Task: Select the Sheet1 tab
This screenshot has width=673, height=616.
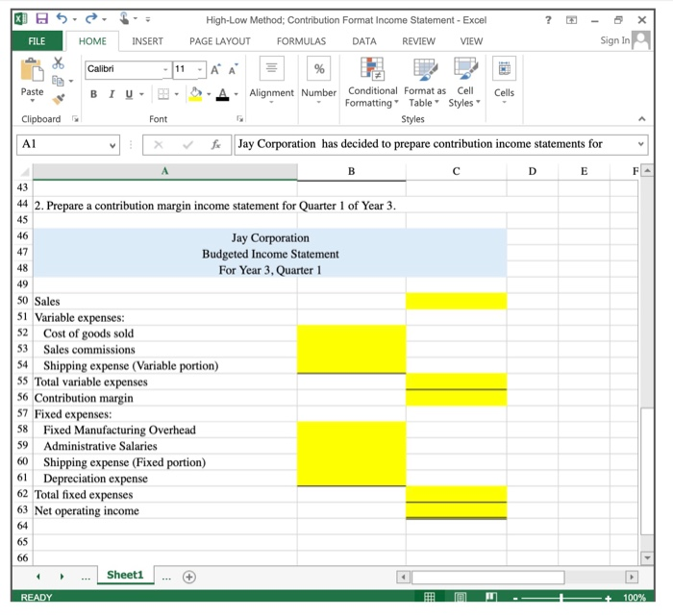Action: tap(125, 575)
